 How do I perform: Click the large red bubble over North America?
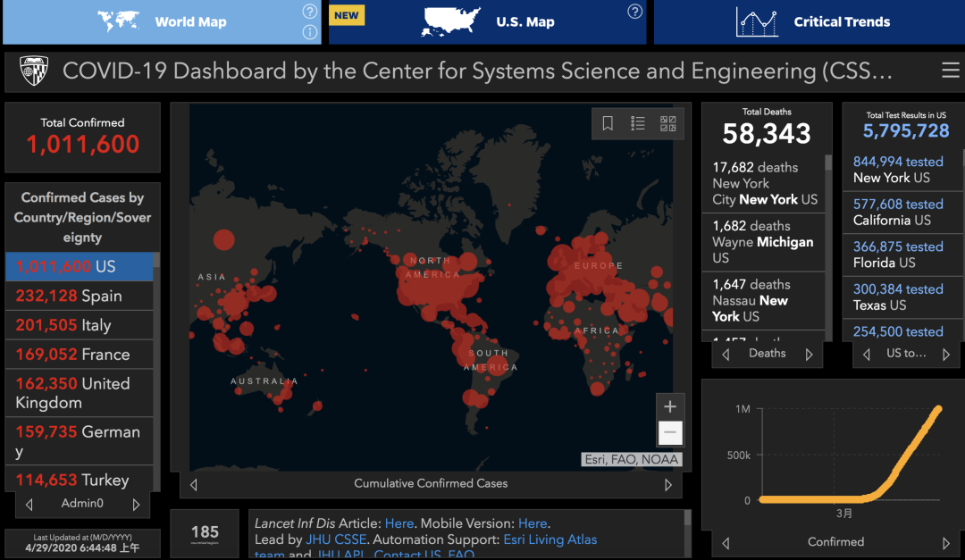click(438, 289)
